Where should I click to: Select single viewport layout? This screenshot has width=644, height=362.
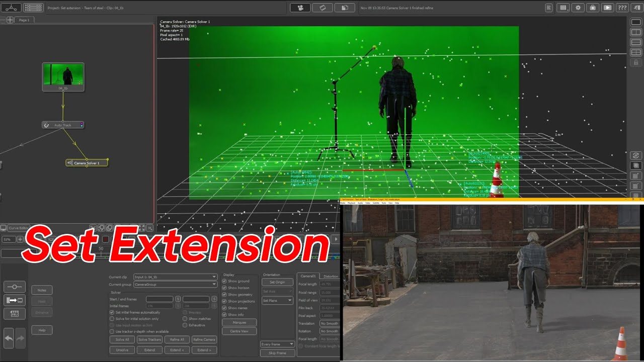tap(635, 22)
